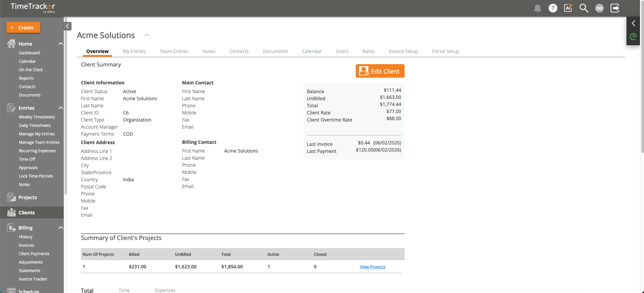Open On the Clock in sidebar

pos(31,70)
